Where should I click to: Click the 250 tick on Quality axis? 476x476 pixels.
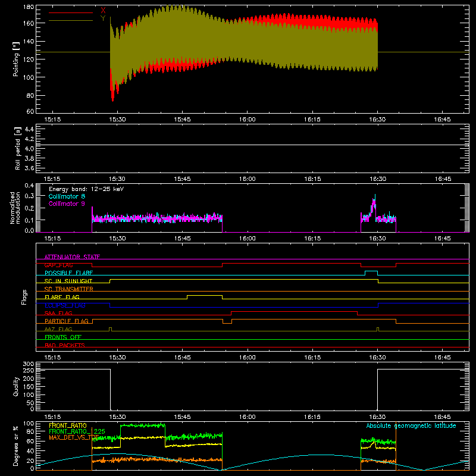[x=29, y=370]
